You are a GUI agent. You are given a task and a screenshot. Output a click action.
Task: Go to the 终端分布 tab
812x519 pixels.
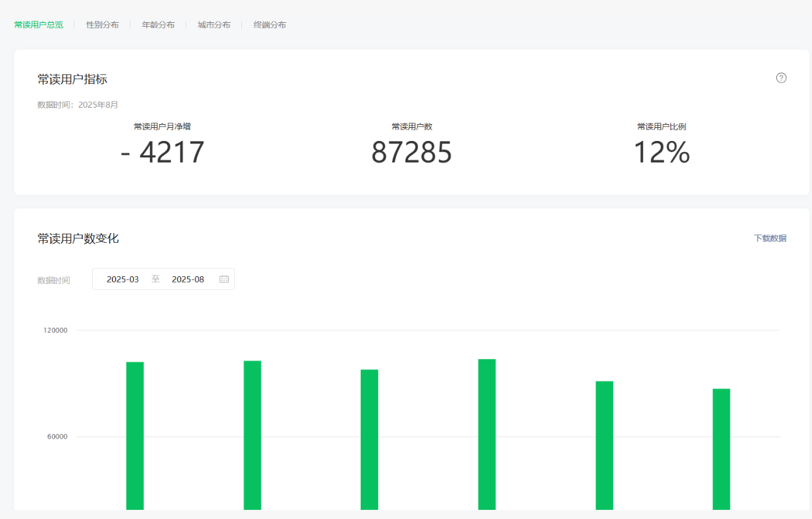tap(269, 25)
